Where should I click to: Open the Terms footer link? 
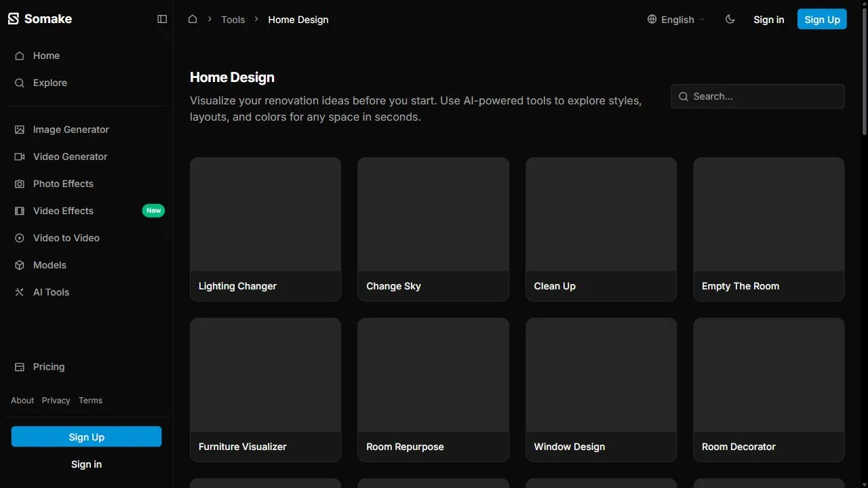[x=91, y=401]
